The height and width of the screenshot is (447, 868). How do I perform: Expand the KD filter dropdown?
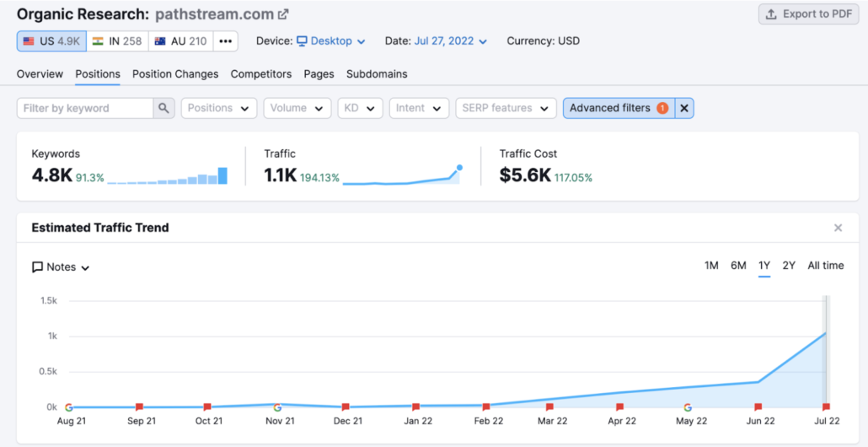[361, 108]
